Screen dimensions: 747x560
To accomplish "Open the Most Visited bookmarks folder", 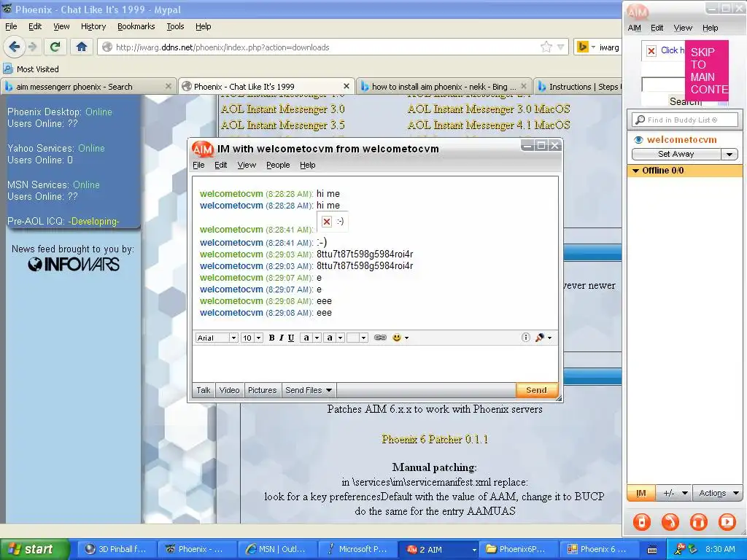I will (31, 69).
